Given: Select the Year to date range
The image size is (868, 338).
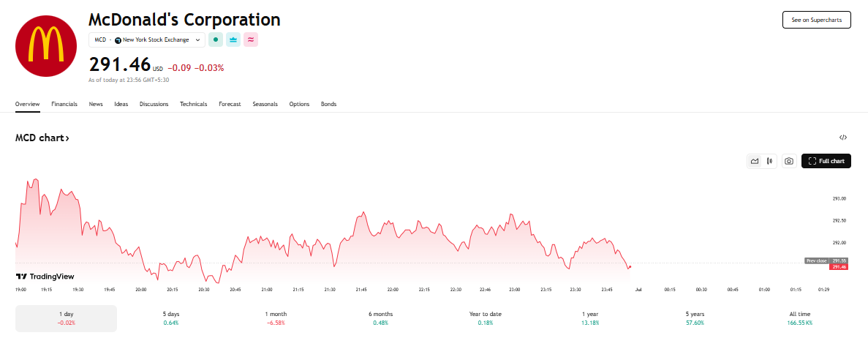Looking at the screenshot, I should pyautogui.click(x=486, y=318).
